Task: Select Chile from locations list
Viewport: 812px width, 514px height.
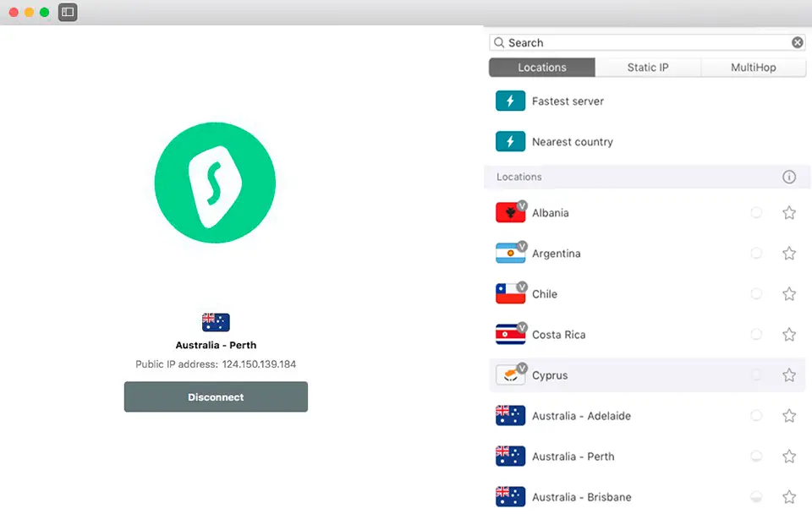Action: click(x=544, y=294)
